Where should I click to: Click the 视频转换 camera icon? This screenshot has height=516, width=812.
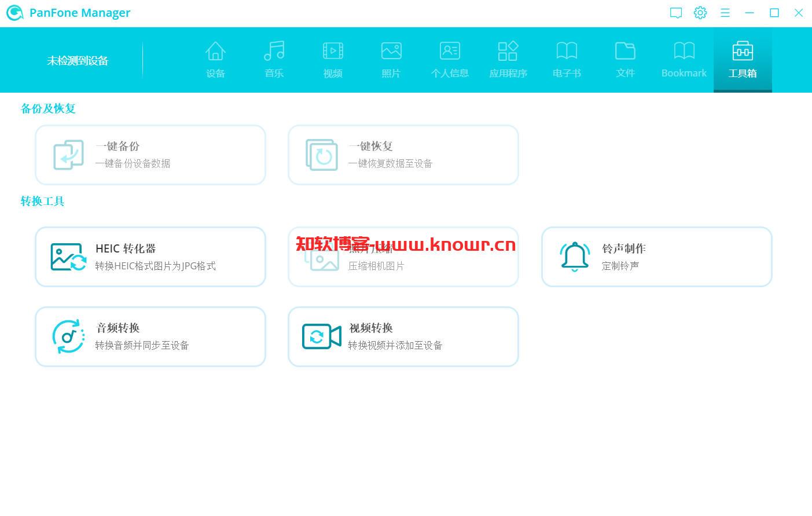click(x=322, y=336)
